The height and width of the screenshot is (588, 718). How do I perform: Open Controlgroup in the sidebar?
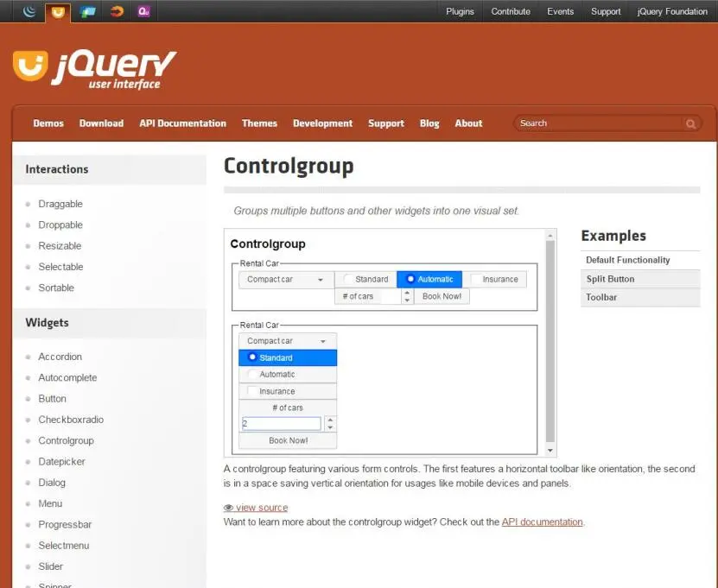click(66, 440)
